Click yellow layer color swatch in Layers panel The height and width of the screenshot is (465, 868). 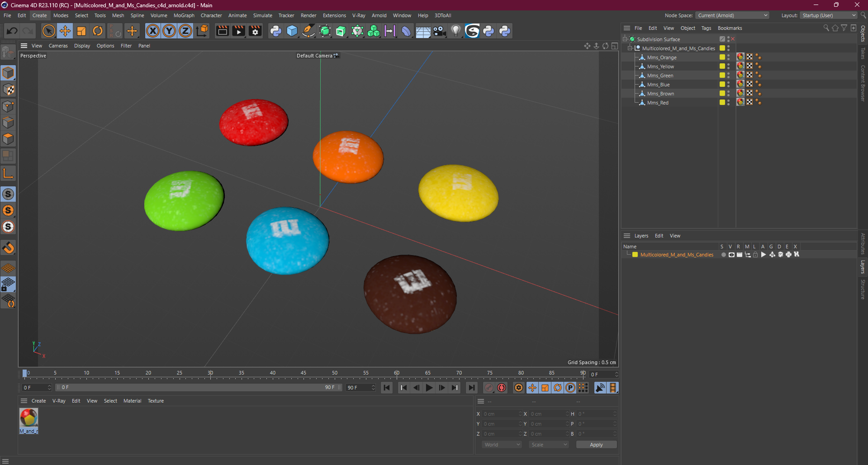[635, 255]
